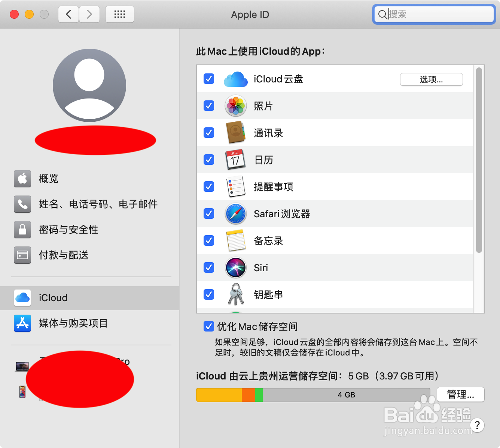This screenshot has width=500, height=448.
Task: Click the phone icon in the sidebar
Action: tap(22, 204)
